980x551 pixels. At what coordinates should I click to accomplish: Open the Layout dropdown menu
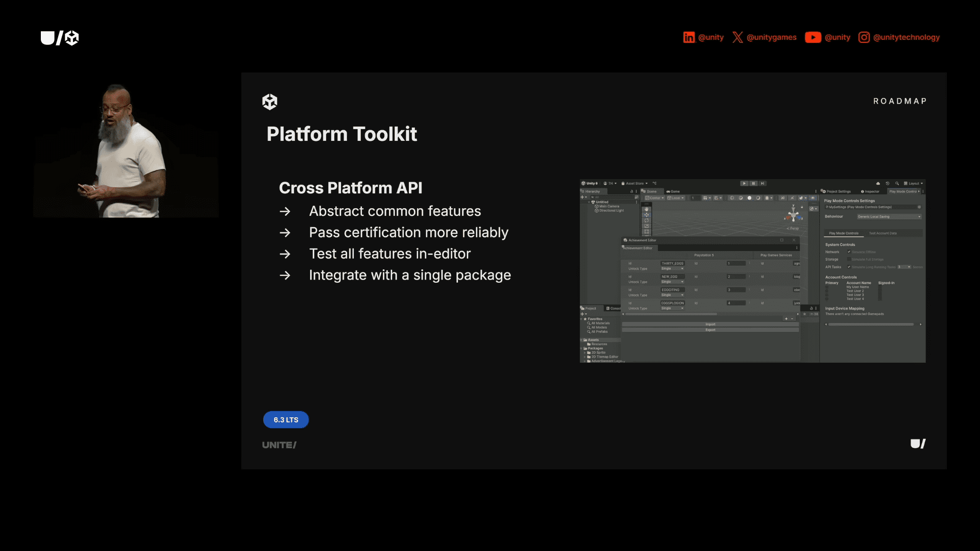913,183
